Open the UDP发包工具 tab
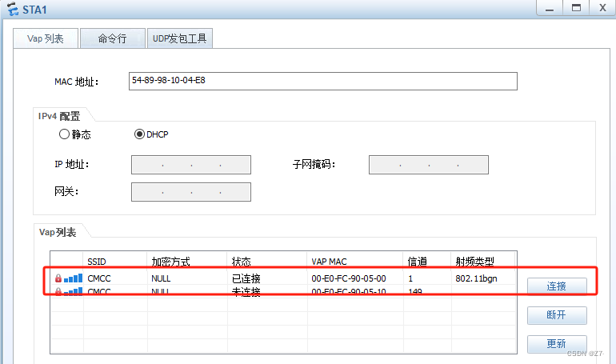 (180, 38)
